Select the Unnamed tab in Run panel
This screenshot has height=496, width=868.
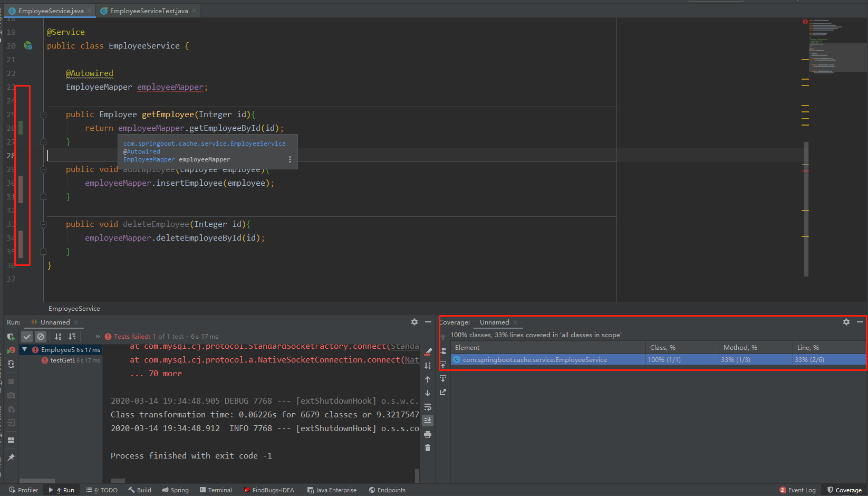[x=55, y=322]
